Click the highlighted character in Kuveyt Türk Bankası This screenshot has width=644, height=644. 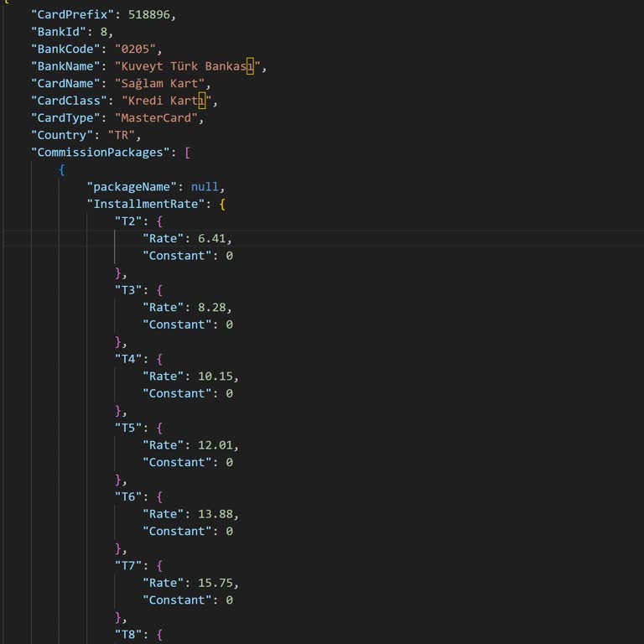[250, 66]
